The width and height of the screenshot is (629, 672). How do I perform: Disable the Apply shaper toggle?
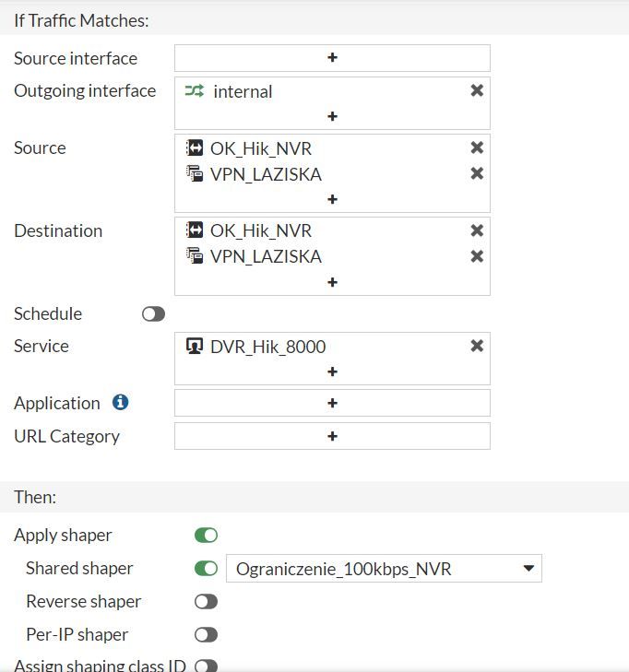pyautogui.click(x=206, y=536)
